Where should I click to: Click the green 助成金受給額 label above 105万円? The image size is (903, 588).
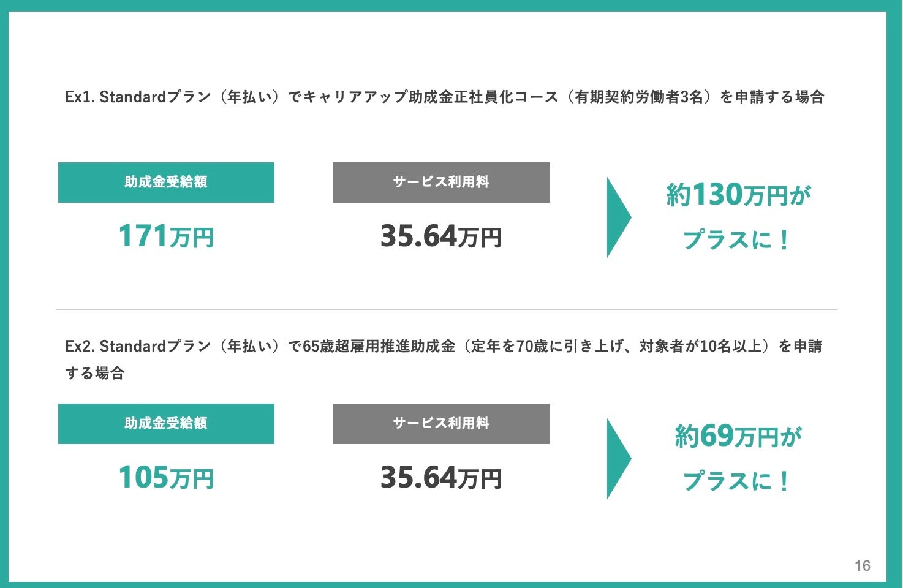click(x=166, y=424)
